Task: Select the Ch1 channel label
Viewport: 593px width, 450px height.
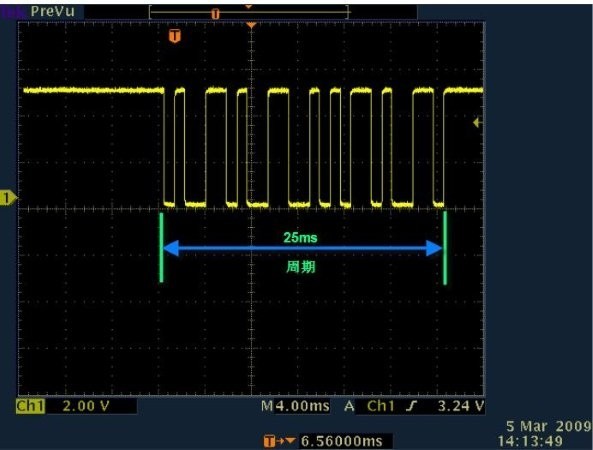Action: 30,406
